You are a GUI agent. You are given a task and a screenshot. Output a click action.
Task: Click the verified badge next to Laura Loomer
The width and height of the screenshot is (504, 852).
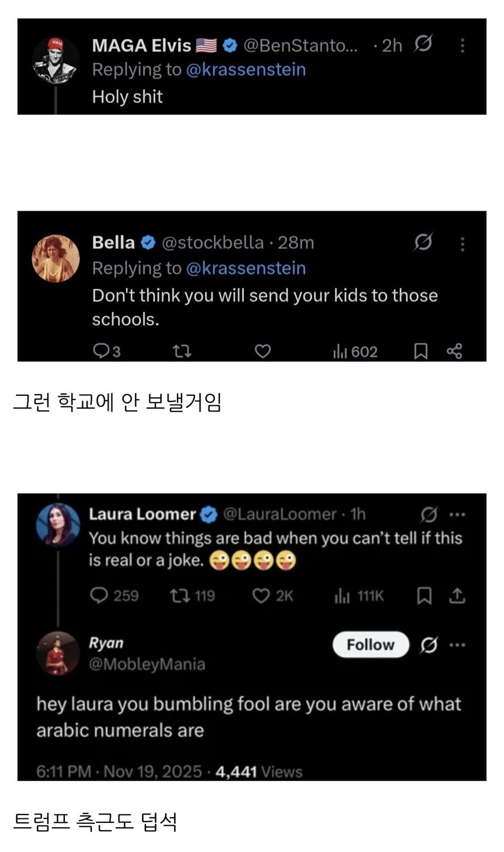(208, 513)
